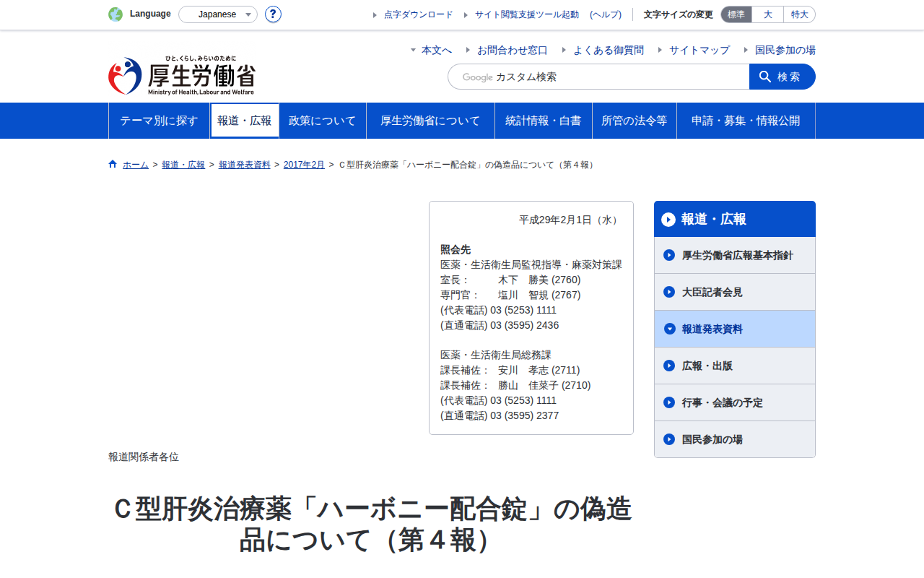The image size is (924, 578).
Task: Set font size to 標準
Action: (736, 14)
